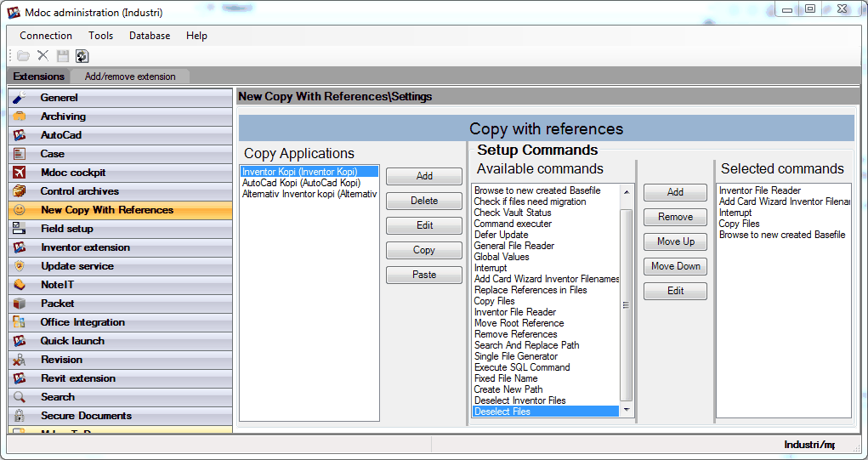
Task: Open the Search magnifier icon
Action: (x=20, y=397)
